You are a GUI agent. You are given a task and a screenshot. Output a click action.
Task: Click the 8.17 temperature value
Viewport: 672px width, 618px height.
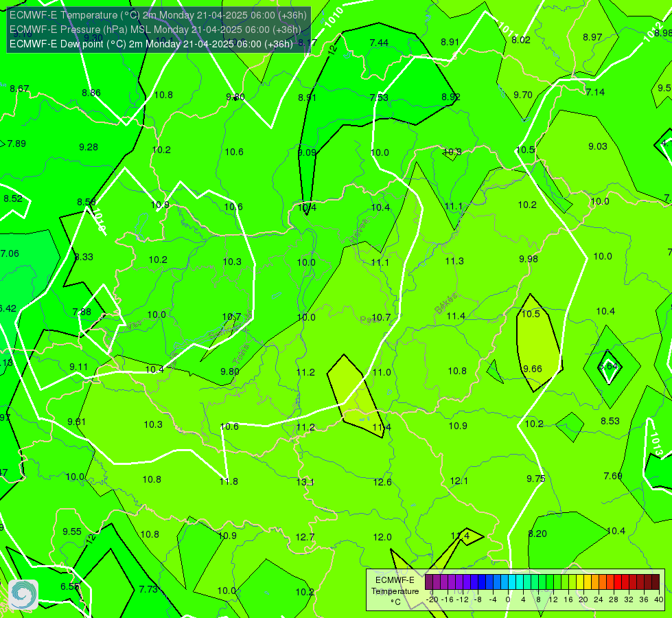(x=308, y=43)
